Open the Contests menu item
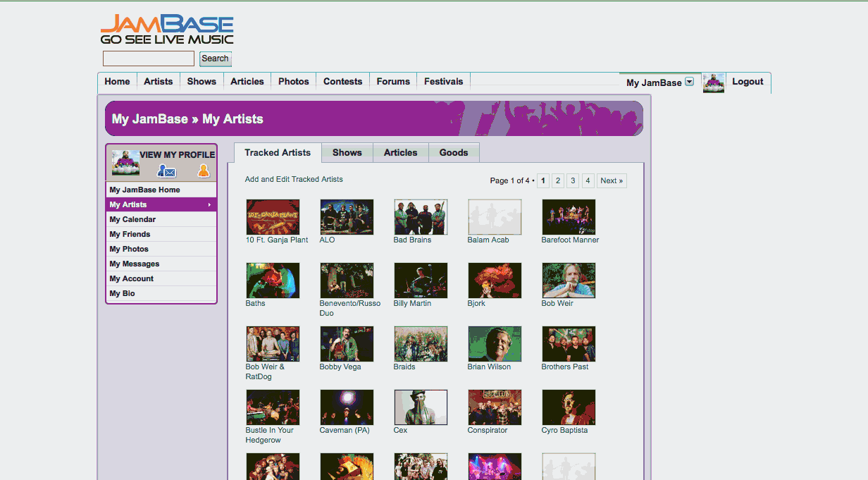Viewport: 868px width, 480px height. click(x=342, y=81)
